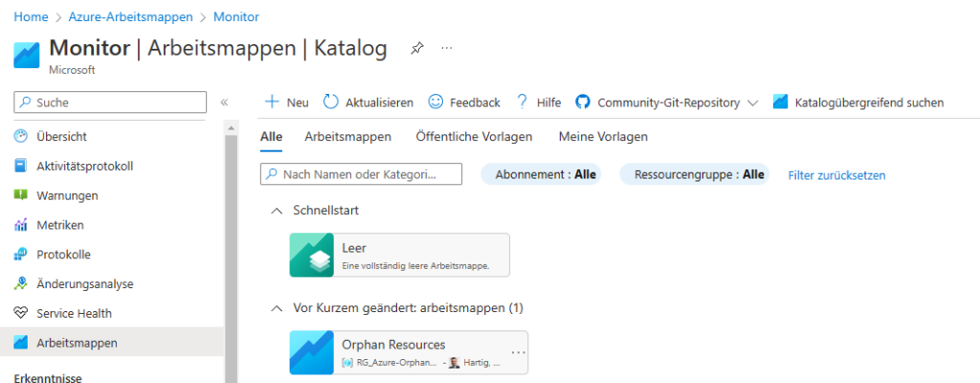
Task: Switch to the Meine Vorlagen tab
Action: click(603, 136)
